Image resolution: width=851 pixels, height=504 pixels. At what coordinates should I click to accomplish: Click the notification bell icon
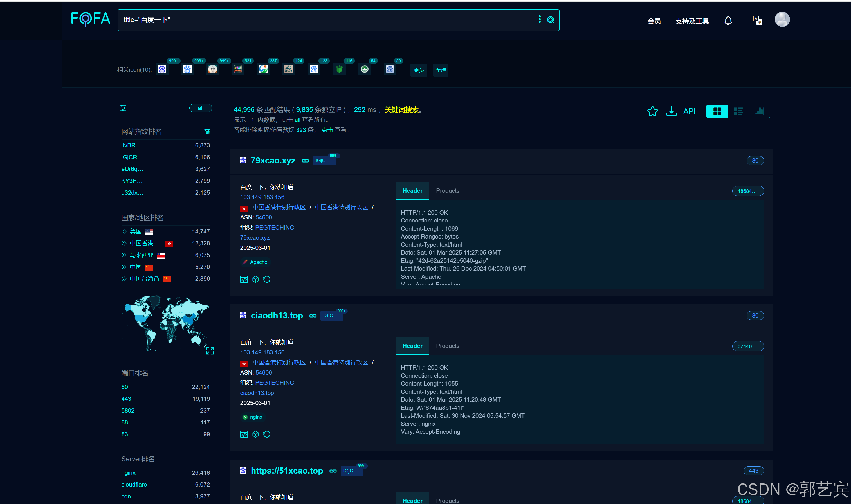728,21
